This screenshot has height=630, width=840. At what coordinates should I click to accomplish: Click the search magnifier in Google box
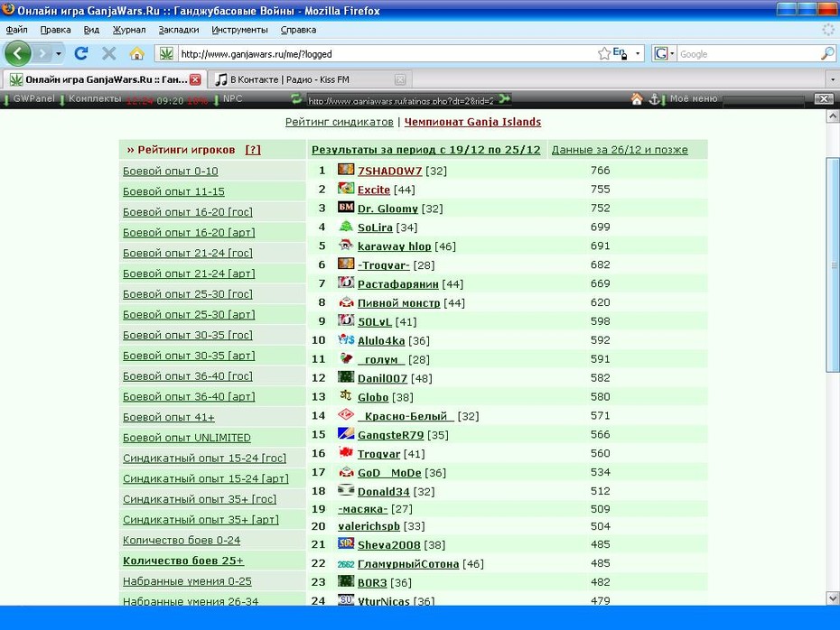(827, 53)
